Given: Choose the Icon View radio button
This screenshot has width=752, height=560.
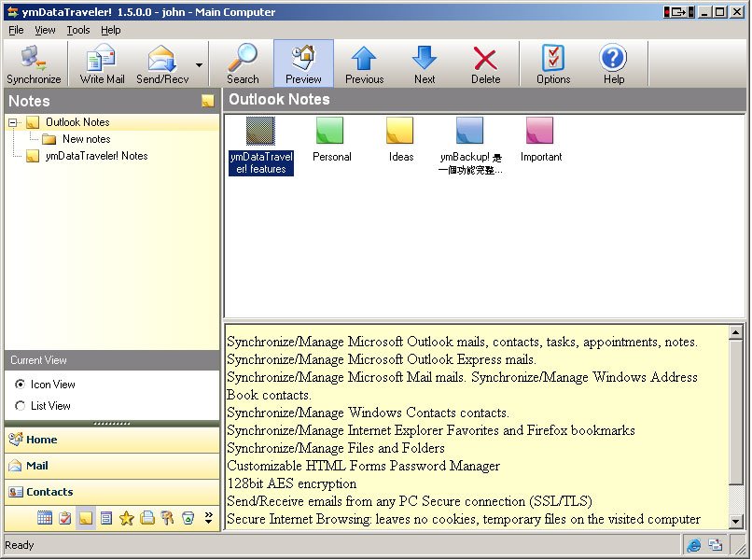Looking at the screenshot, I should pos(20,385).
